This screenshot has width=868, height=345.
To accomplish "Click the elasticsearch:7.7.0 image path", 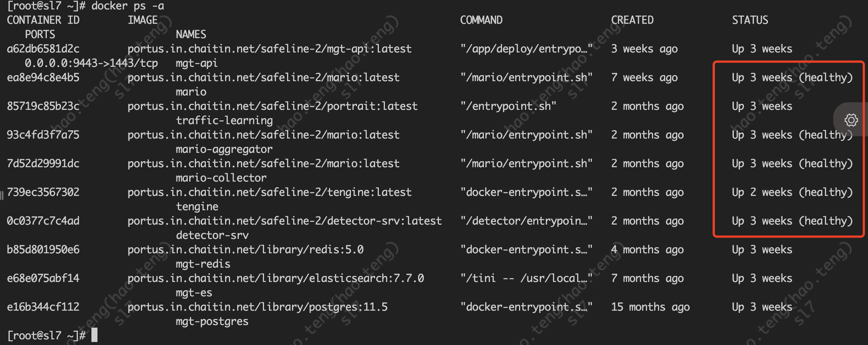I will tap(276, 278).
